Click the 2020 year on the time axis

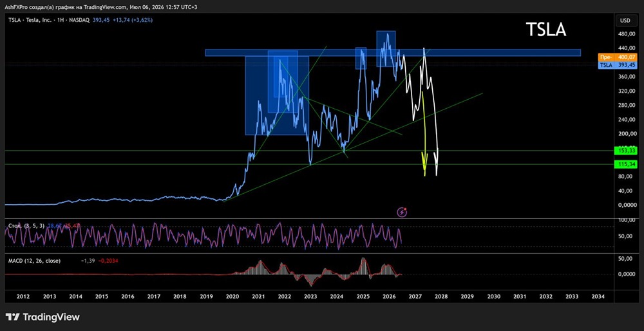tap(232, 296)
